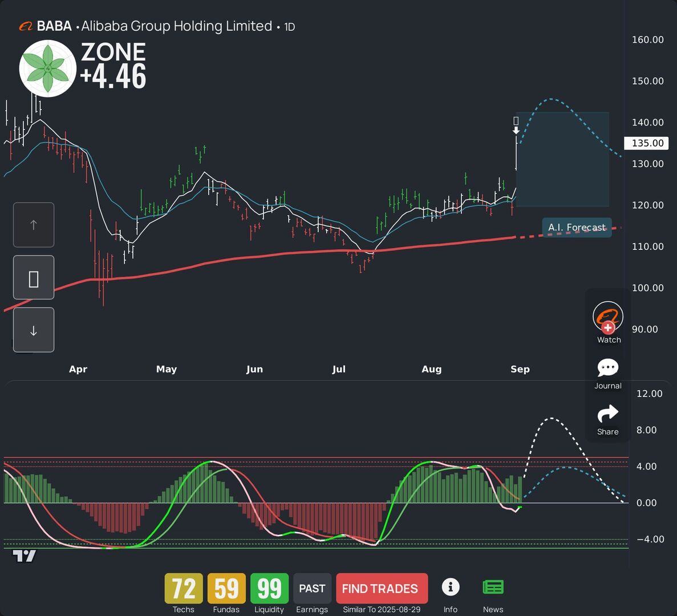Screen dimensions: 677x616
Task: Click the Share arrow icon
Action: coord(608,414)
